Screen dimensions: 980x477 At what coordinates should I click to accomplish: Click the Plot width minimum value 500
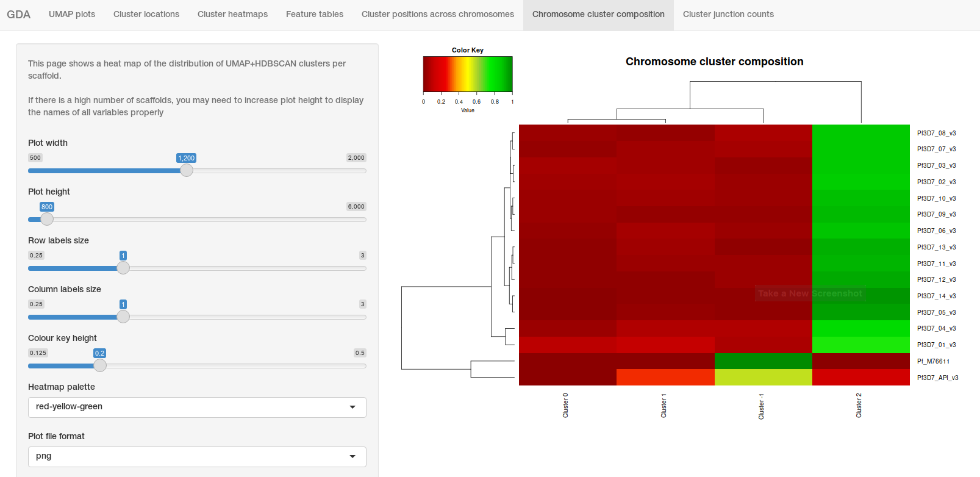[35, 157]
